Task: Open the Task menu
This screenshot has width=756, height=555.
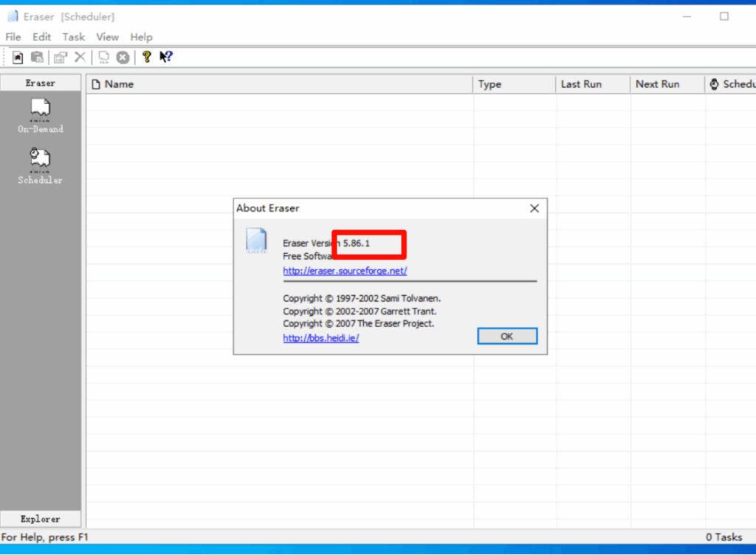Action: (73, 37)
